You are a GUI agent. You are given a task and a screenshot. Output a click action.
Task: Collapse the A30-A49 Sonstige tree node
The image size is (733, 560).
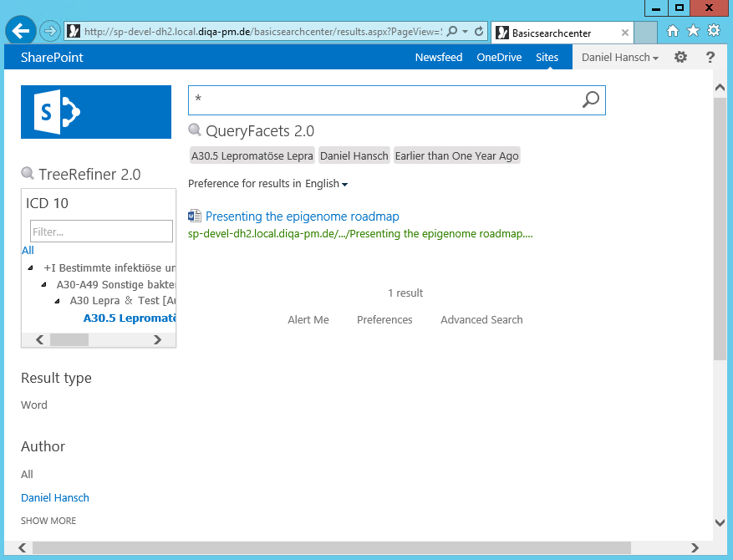click(x=44, y=285)
